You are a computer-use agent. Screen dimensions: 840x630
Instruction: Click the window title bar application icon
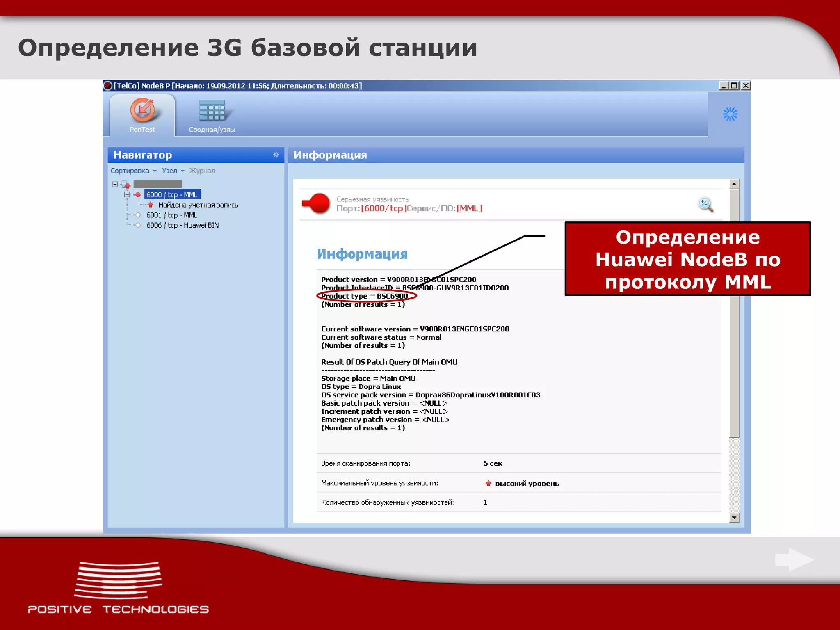[108, 86]
